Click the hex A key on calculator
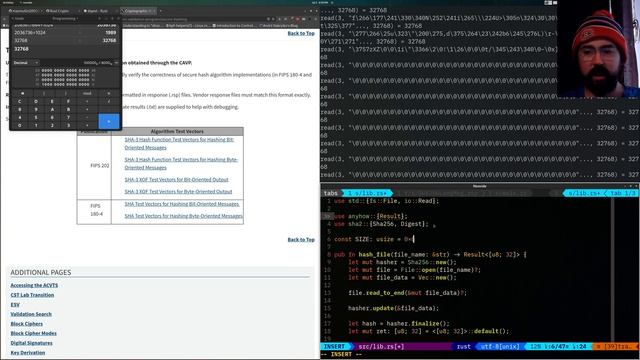The image size is (640, 360). (52, 109)
